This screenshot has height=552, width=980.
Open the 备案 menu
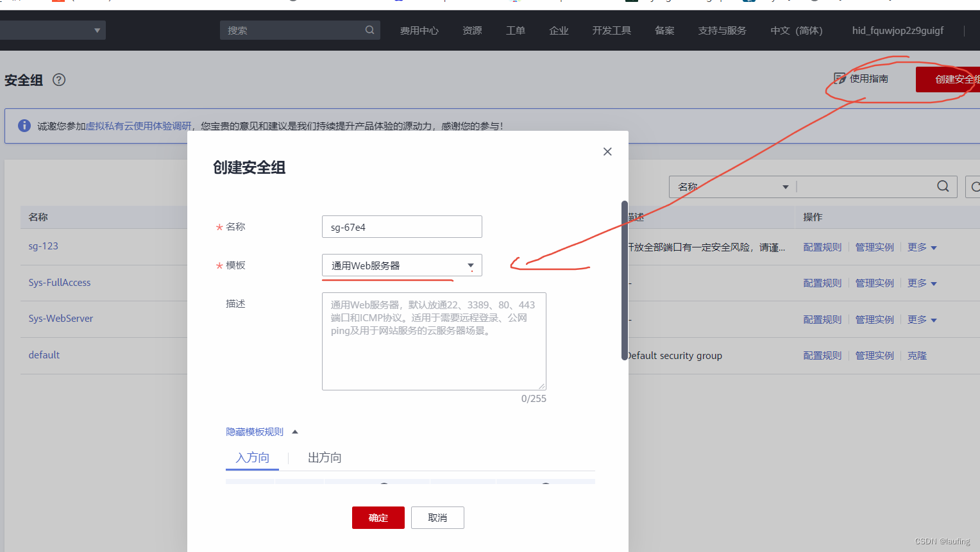(x=664, y=31)
